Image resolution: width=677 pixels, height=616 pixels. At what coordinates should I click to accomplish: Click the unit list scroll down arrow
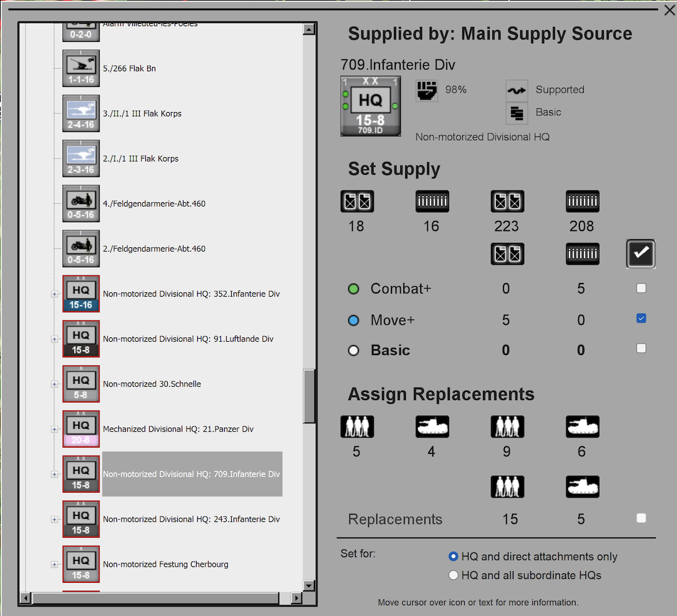click(309, 586)
